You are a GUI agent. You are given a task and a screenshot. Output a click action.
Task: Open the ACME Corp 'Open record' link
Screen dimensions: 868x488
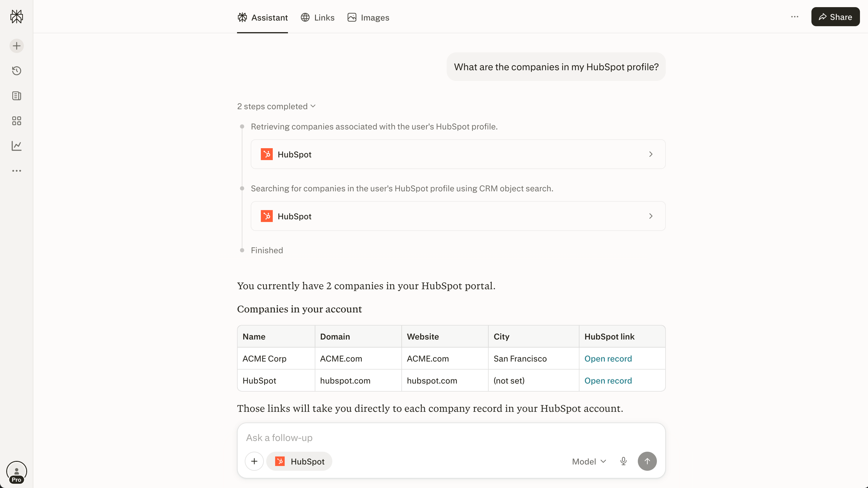point(608,359)
